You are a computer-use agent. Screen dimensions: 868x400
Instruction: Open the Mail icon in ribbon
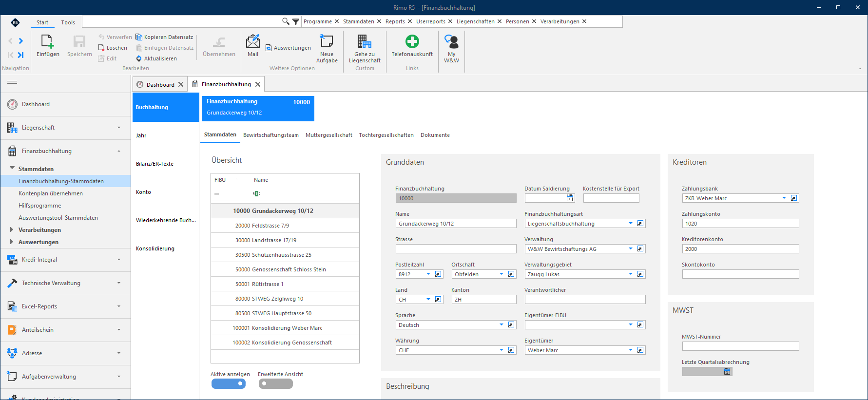tap(253, 42)
